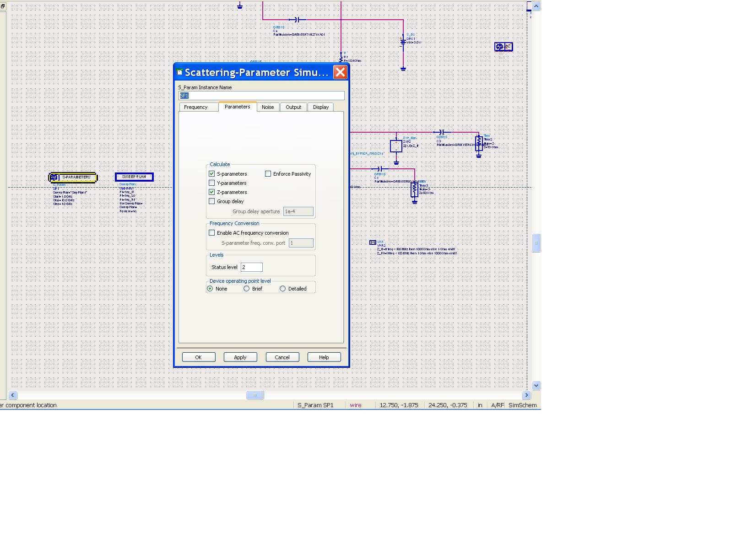Select the ground symbol below Term3
Viewport: 747px width, 560px height.
click(x=415, y=202)
